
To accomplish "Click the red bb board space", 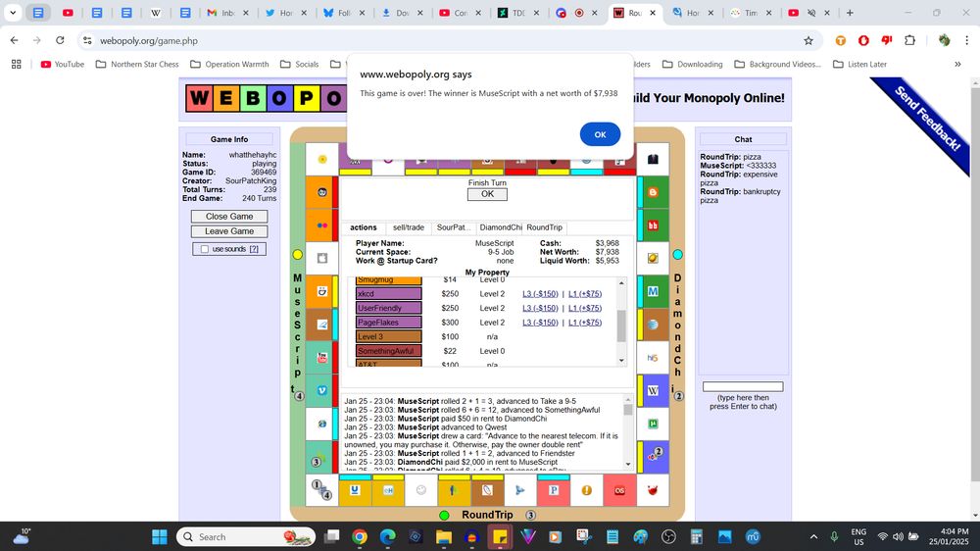I will pyautogui.click(x=653, y=225).
